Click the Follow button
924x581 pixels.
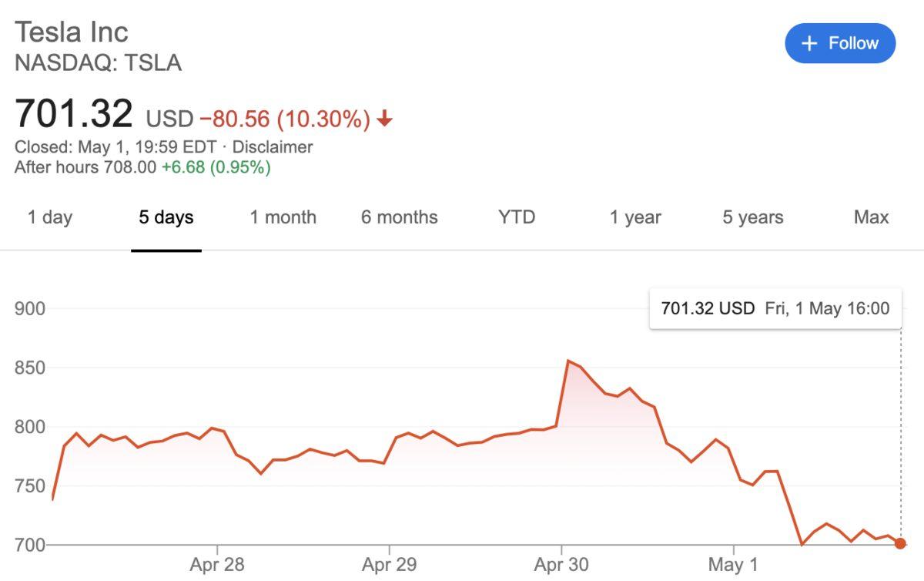840,43
